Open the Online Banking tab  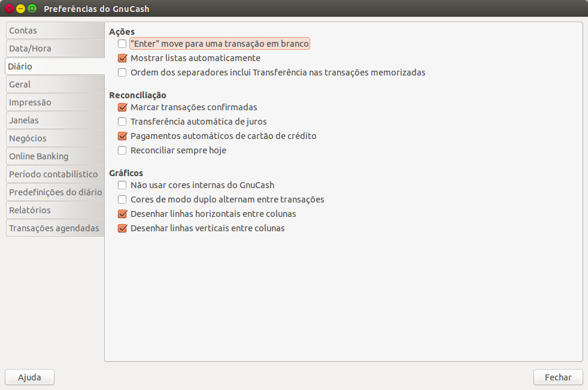pos(54,156)
